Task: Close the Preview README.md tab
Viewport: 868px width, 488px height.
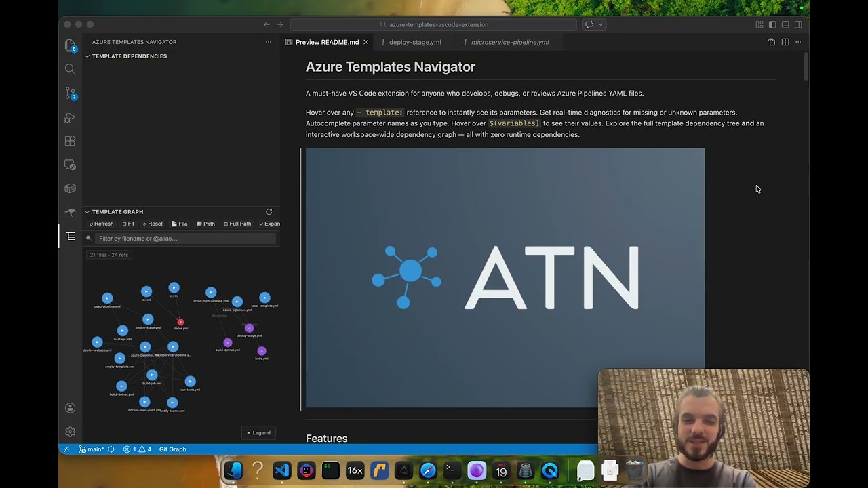Action: pos(366,42)
